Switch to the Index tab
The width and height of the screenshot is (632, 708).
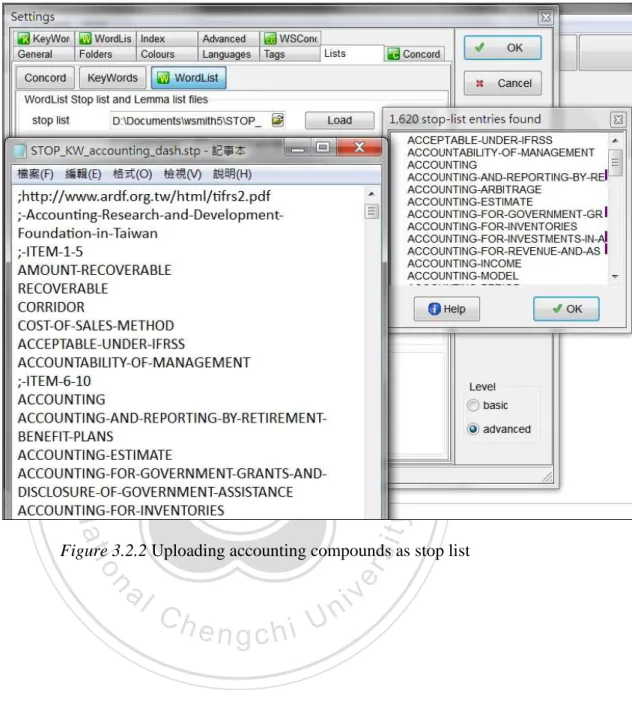[x=167, y=38]
